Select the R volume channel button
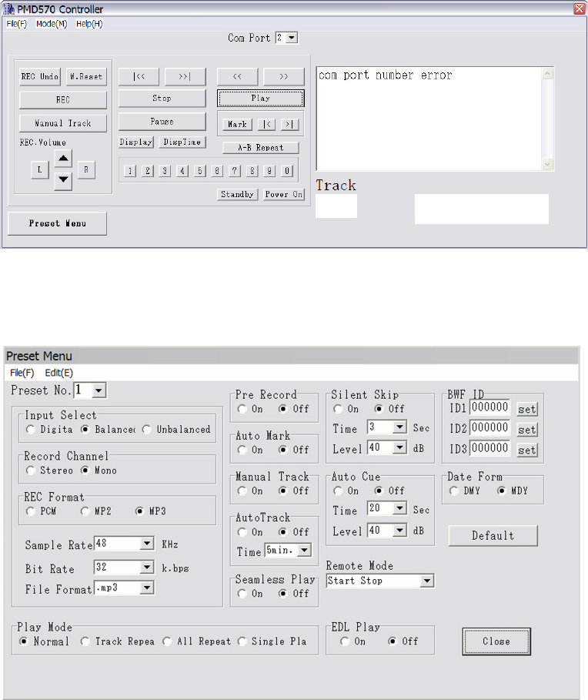The width and height of the screenshot is (588, 700). [x=86, y=169]
